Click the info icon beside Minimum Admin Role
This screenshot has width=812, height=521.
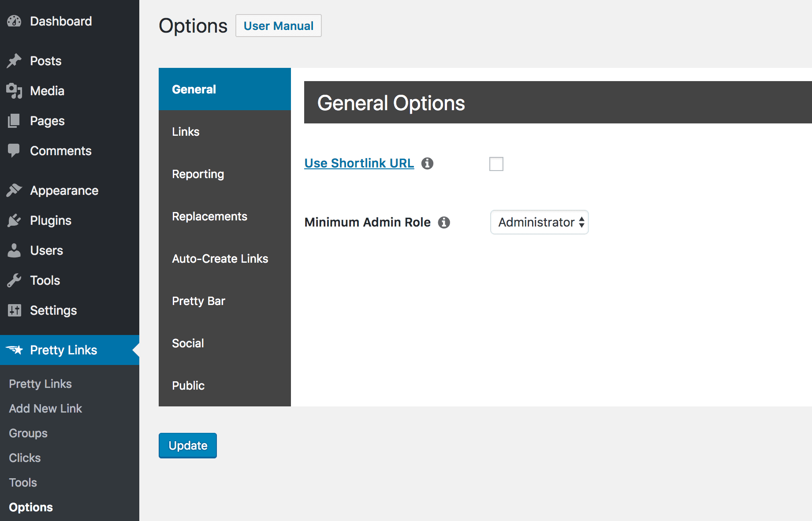pos(444,222)
